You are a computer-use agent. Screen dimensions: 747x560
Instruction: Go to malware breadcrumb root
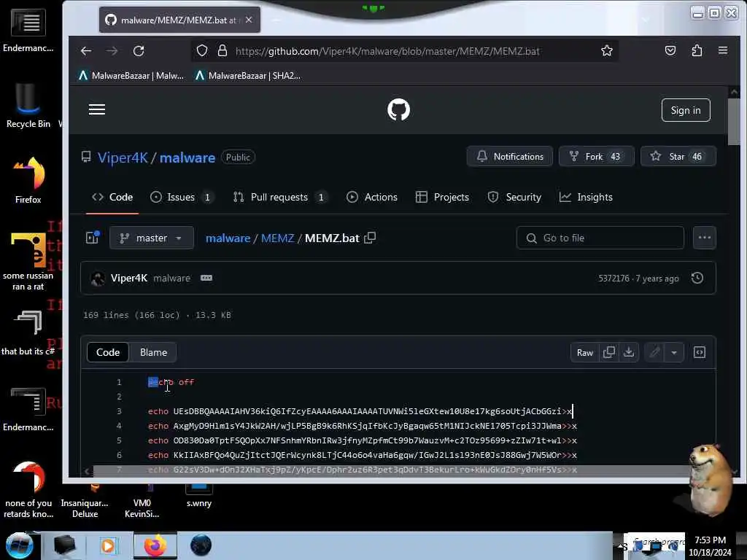(228, 238)
